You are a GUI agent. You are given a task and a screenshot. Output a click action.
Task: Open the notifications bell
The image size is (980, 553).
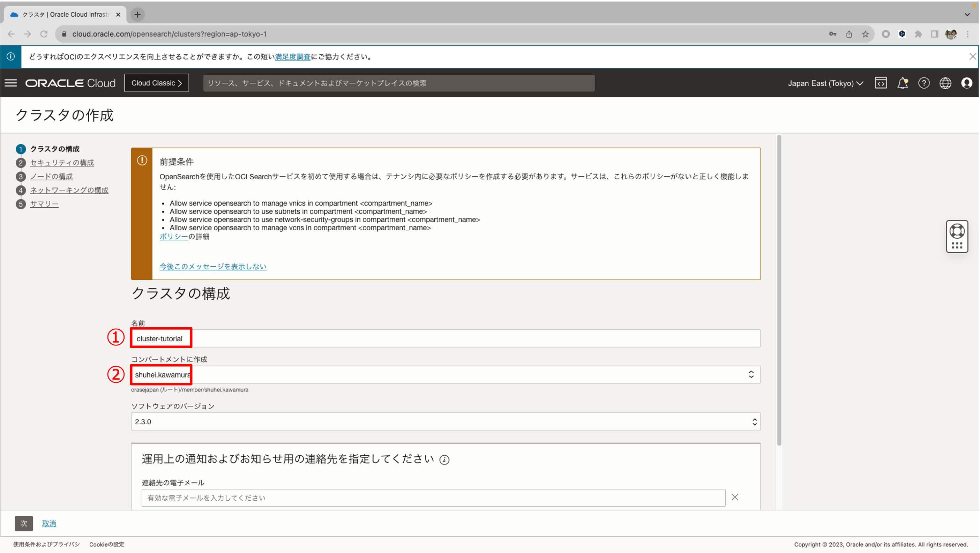pyautogui.click(x=903, y=83)
